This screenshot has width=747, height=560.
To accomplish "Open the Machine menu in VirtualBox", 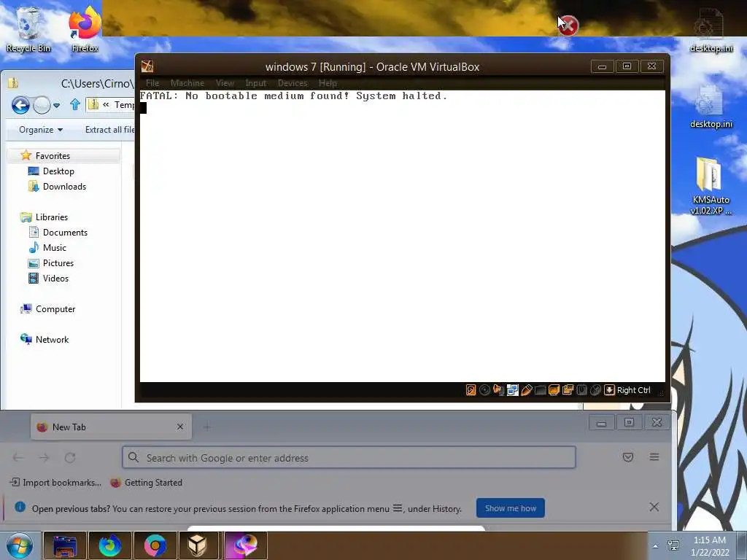I will coord(187,83).
